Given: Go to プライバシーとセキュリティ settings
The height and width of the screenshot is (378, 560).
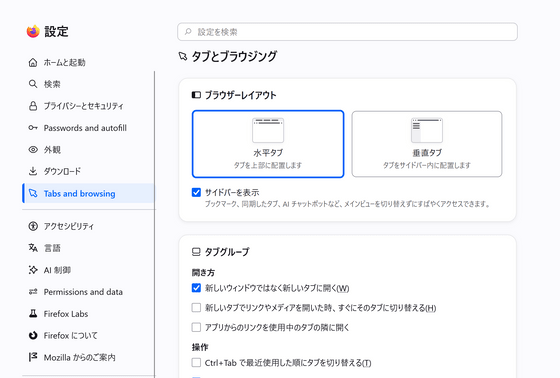Looking at the screenshot, I should (x=88, y=106).
